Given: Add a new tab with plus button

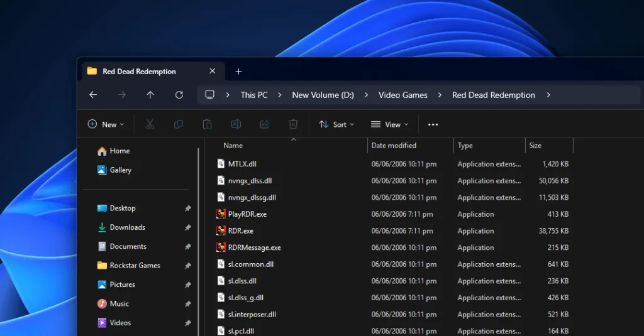Looking at the screenshot, I should point(238,72).
